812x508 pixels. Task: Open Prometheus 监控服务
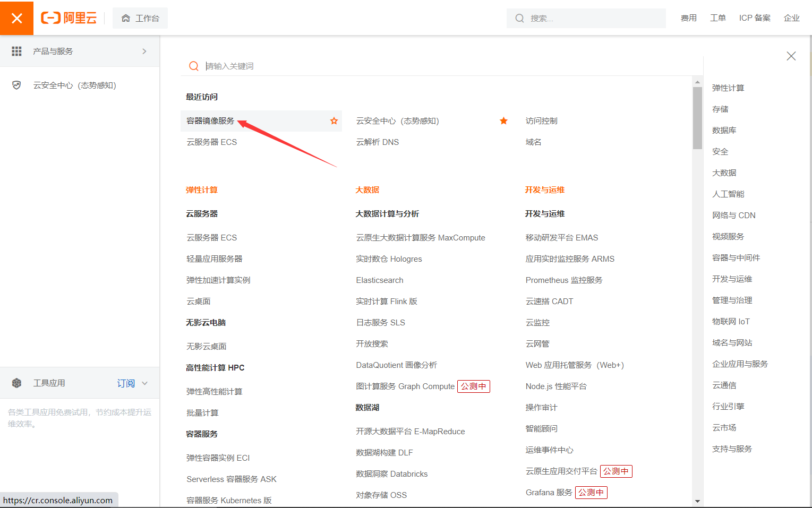pyautogui.click(x=563, y=280)
